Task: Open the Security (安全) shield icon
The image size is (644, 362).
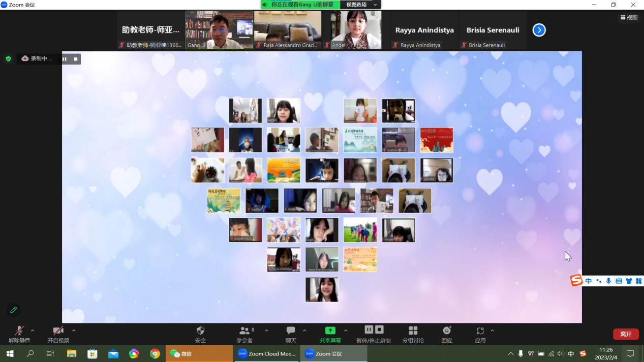Action: click(x=200, y=331)
